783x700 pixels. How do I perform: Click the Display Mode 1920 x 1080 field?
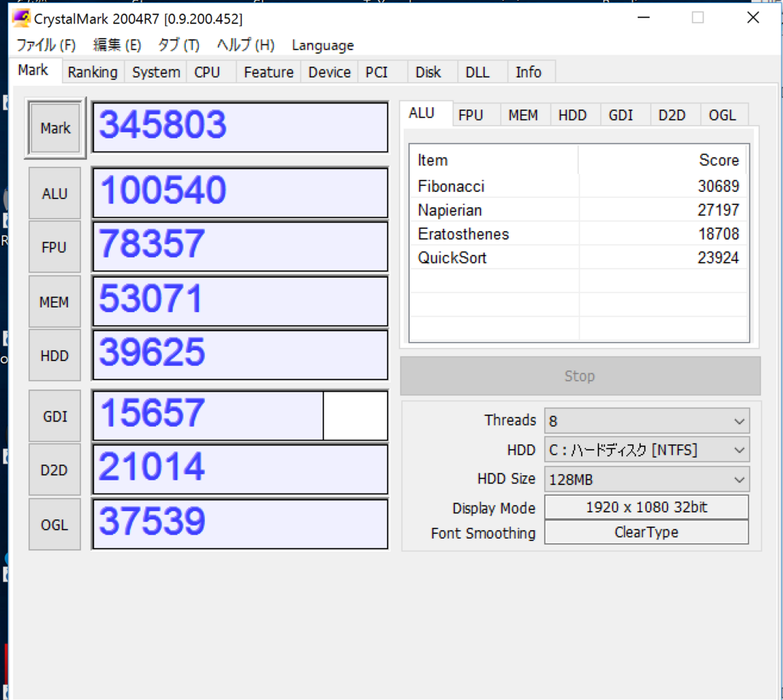[647, 507]
